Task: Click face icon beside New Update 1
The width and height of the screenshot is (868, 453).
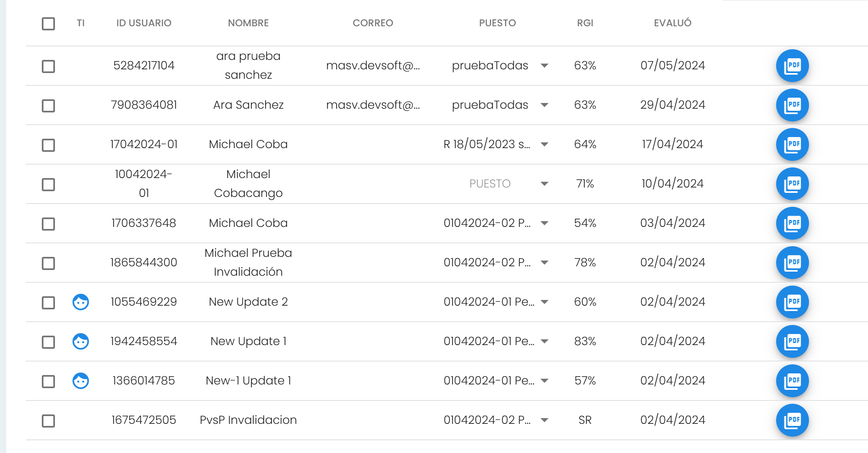Action: [81, 341]
